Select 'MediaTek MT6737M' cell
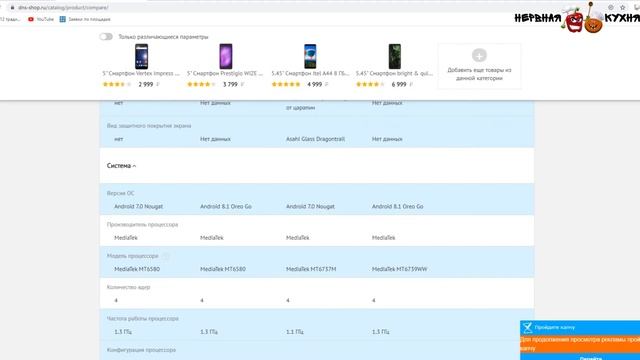The image size is (640, 360). (311, 269)
